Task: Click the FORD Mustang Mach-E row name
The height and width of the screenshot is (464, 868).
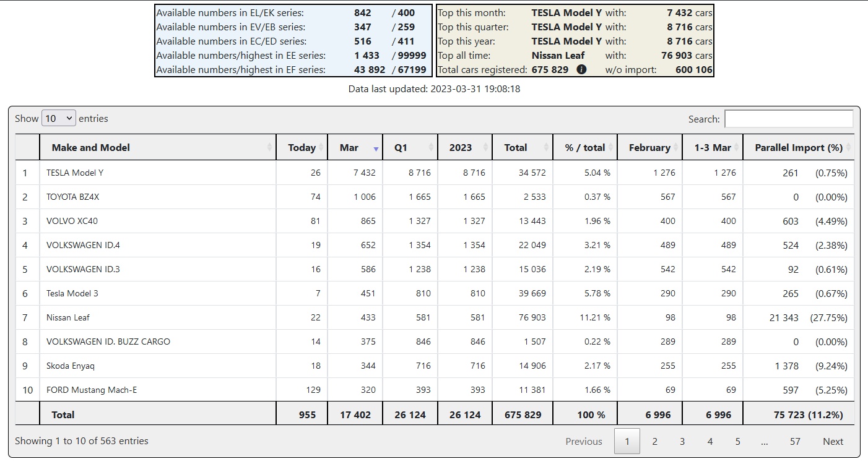Action: tap(92, 390)
